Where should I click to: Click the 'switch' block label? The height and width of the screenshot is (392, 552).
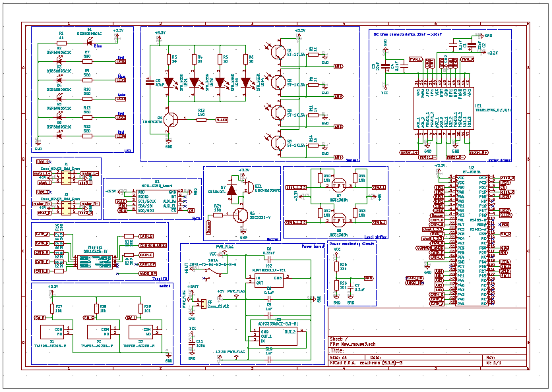click(x=165, y=286)
